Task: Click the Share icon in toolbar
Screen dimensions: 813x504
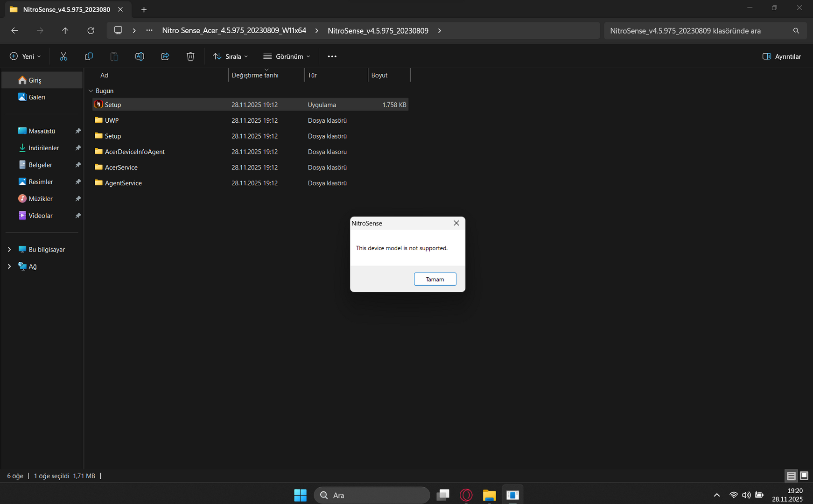Action: point(165,56)
